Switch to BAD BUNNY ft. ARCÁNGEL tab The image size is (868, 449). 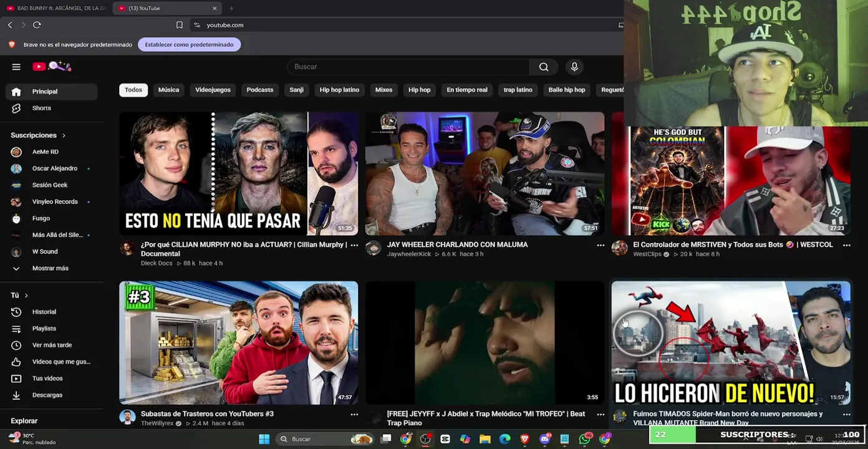[56, 8]
